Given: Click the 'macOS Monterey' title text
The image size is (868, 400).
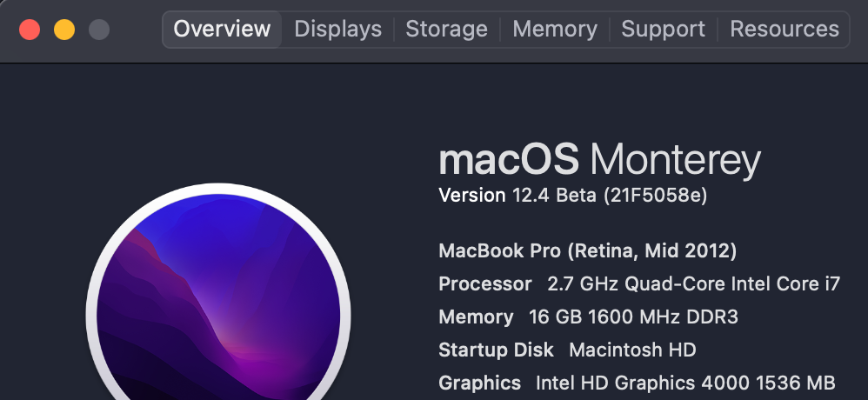Looking at the screenshot, I should coord(599,161).
